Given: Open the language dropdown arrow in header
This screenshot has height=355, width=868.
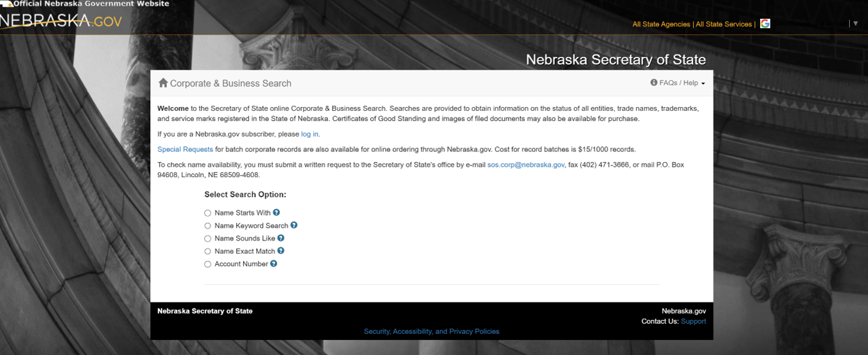Looking at the screenshot, I should point(855,24).
